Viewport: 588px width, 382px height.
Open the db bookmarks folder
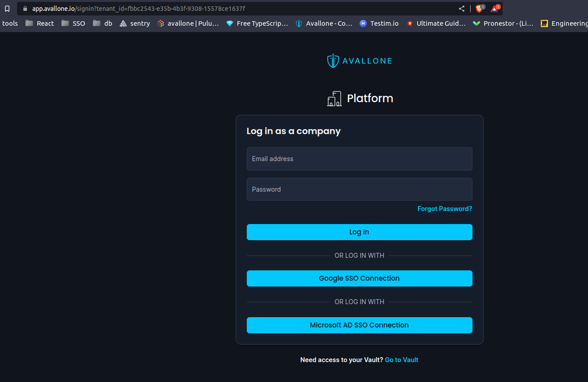click(102, 24)
